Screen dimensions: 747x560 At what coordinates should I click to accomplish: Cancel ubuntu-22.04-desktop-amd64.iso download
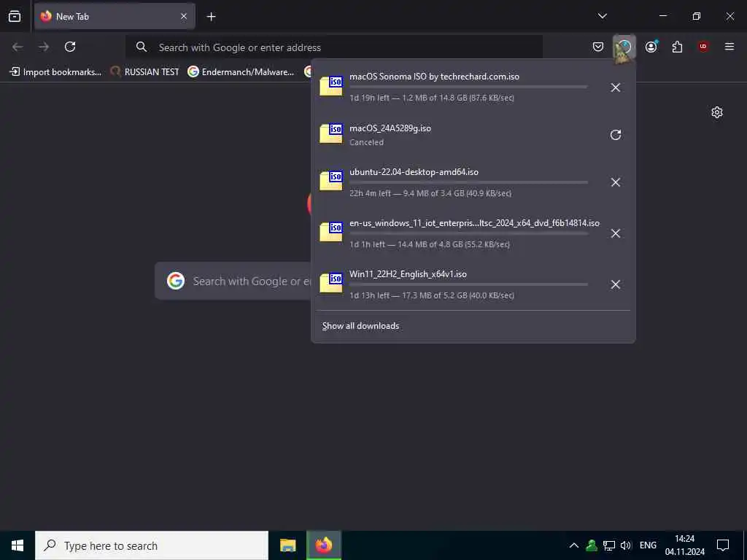point(616,182)
